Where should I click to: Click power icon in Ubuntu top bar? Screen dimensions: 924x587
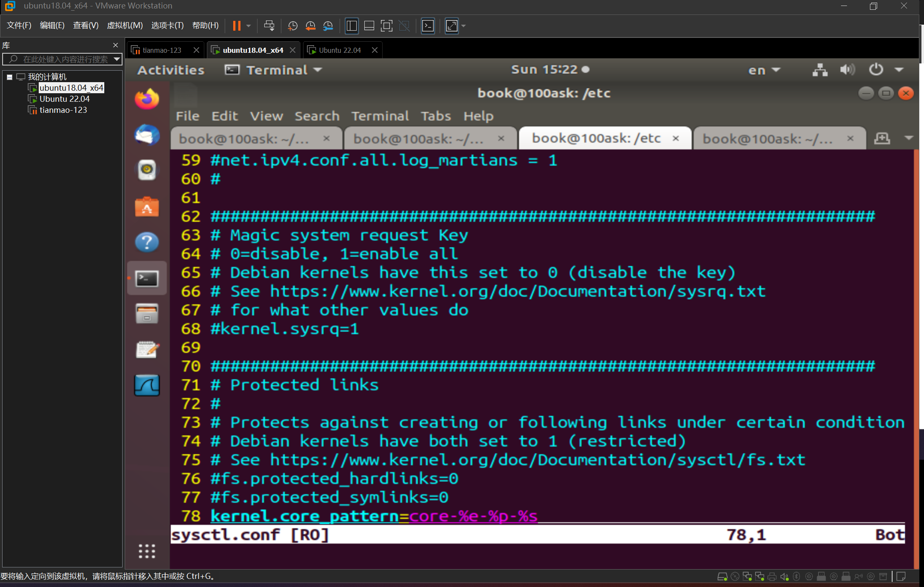click(x=876, y=69)
